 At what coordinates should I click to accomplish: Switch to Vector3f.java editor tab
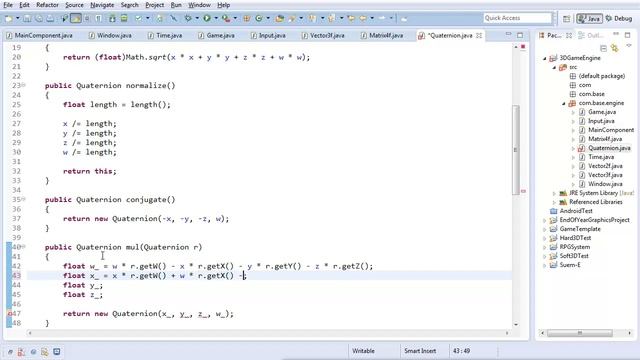pyautogui.click(x=323, y=36)
